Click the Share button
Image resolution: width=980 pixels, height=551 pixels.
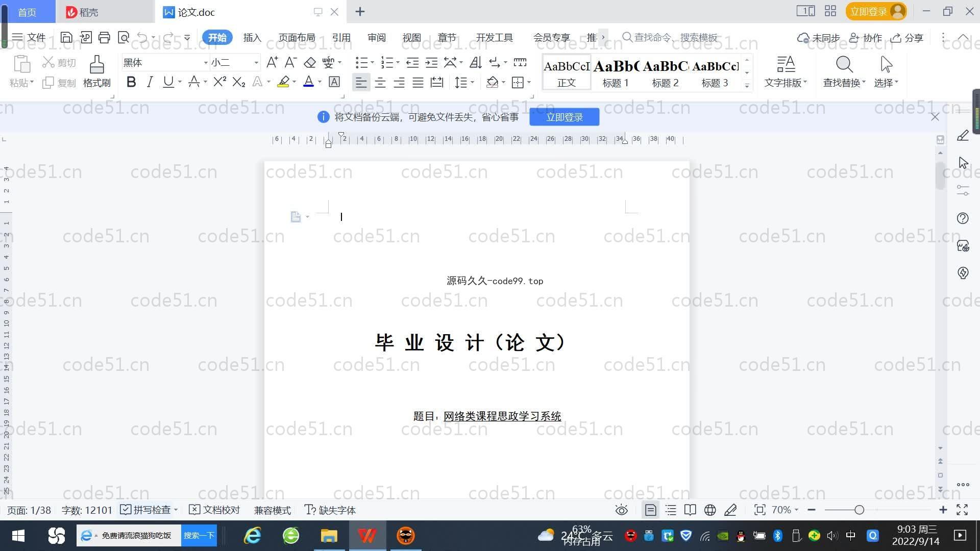pos(907,38)
